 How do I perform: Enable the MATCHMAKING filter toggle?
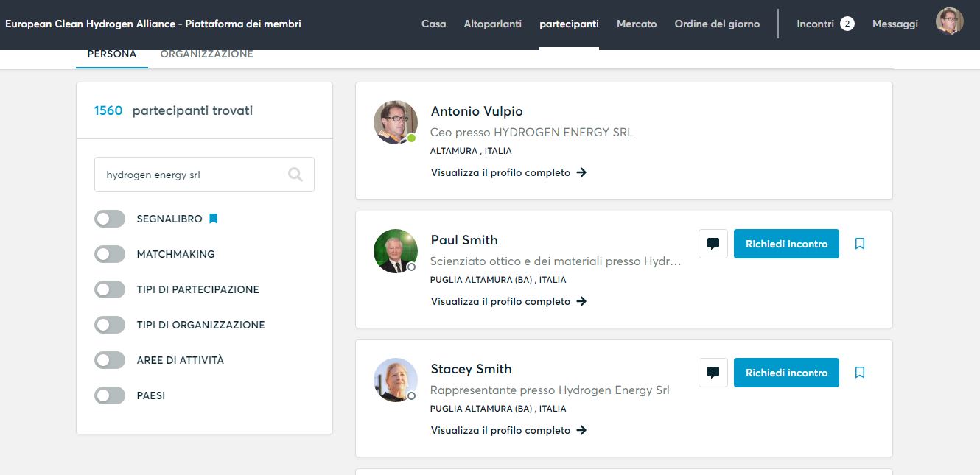point(110,254)
